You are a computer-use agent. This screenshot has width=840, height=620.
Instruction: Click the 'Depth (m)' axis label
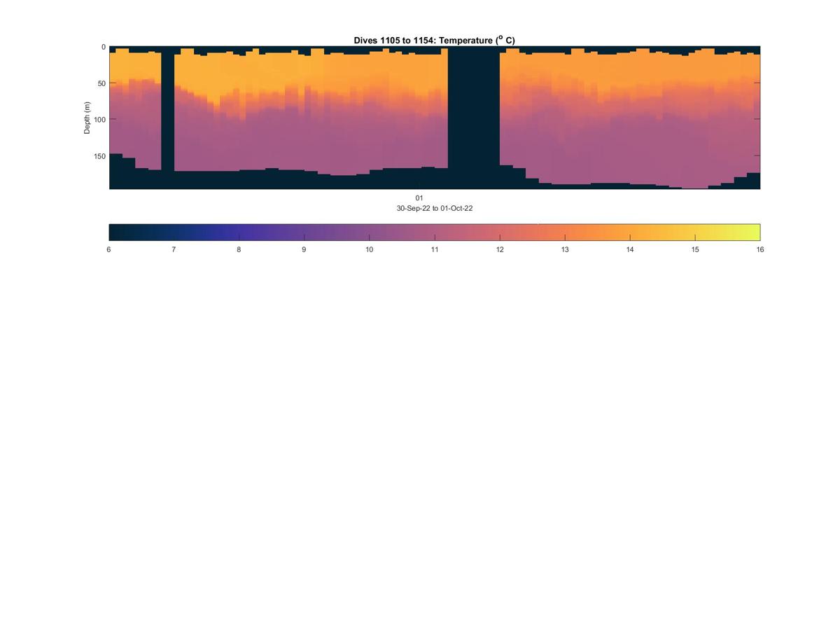pyautogui.click(x=87, y=118)
